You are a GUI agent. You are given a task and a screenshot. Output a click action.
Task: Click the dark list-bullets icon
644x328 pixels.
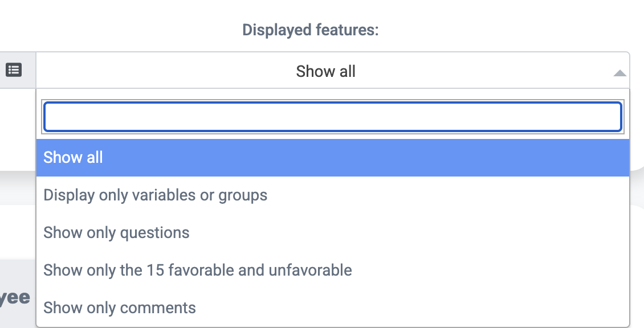[x=14, y=70]
